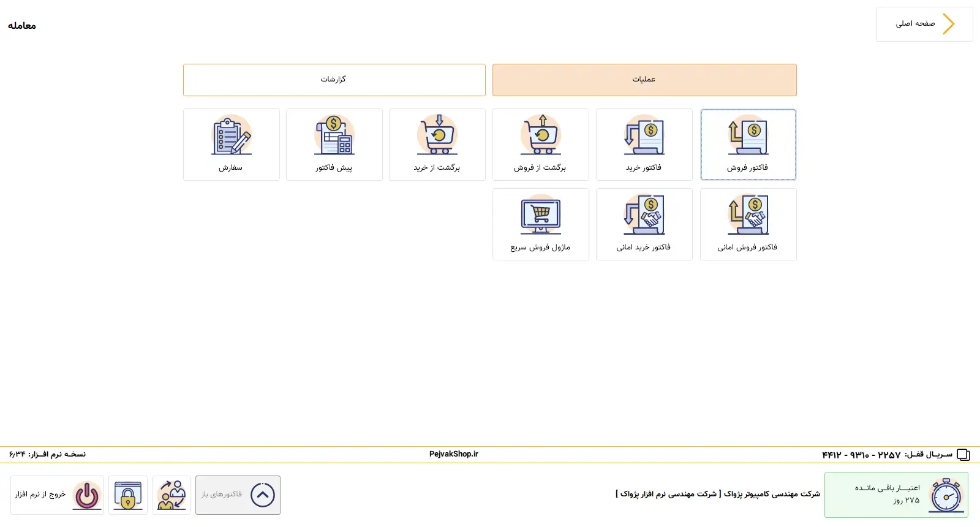Image resolution: width=980 pixels, height=527 pixels.
Task: Open the Order (سفارش) clipboard icon
Action: pos(232,135)
